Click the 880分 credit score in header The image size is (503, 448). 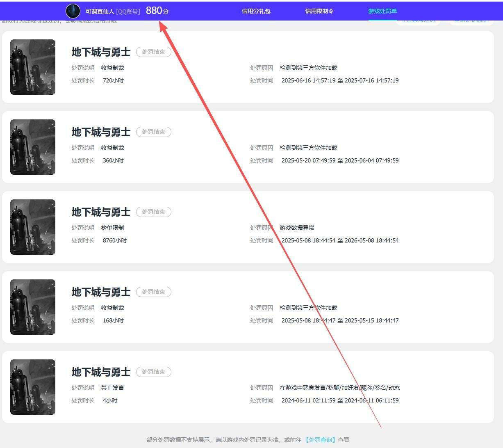click(x=157, y=11)
